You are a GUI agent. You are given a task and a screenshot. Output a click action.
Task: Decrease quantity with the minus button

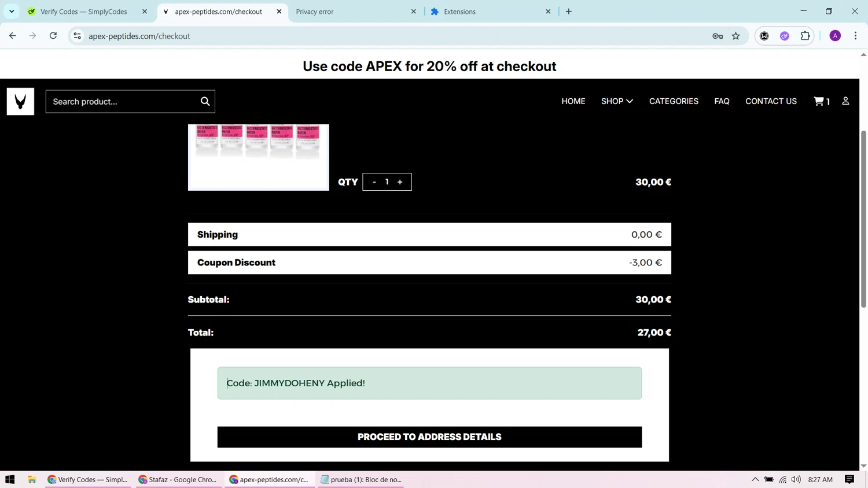pos(374,182)
